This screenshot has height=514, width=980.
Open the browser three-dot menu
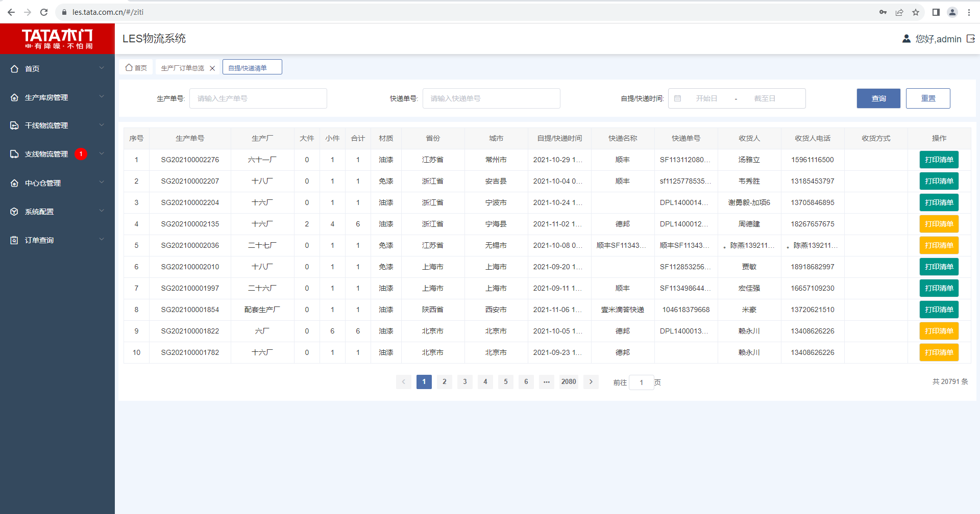tap(969, 12)
